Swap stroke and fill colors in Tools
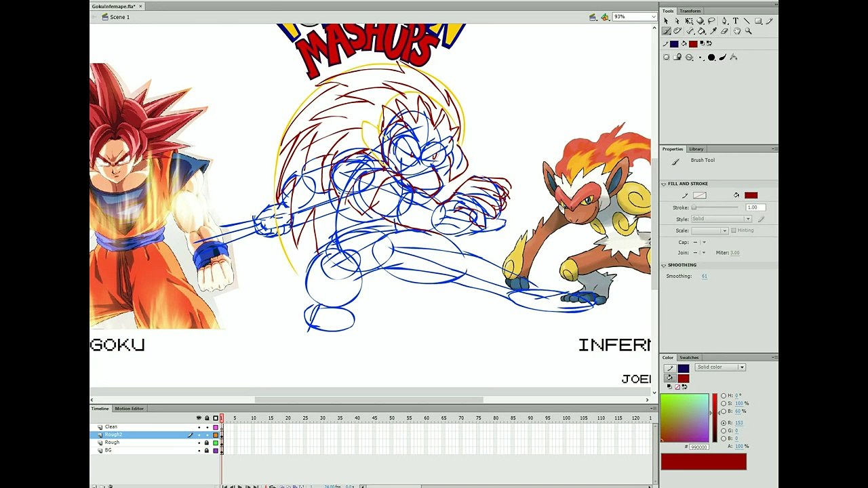Image resolution: width=868 pixels, height=488 pixels. pos(709,43)
